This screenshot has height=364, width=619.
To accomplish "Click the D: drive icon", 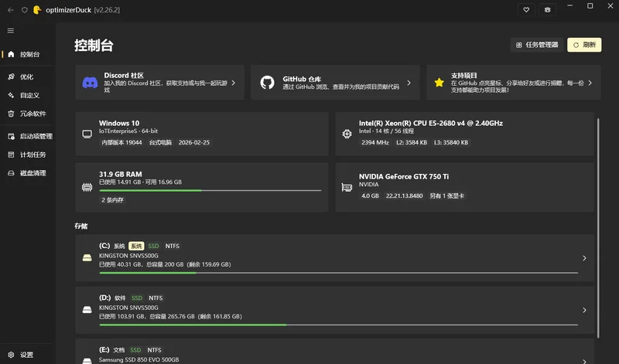I will 87,310.
